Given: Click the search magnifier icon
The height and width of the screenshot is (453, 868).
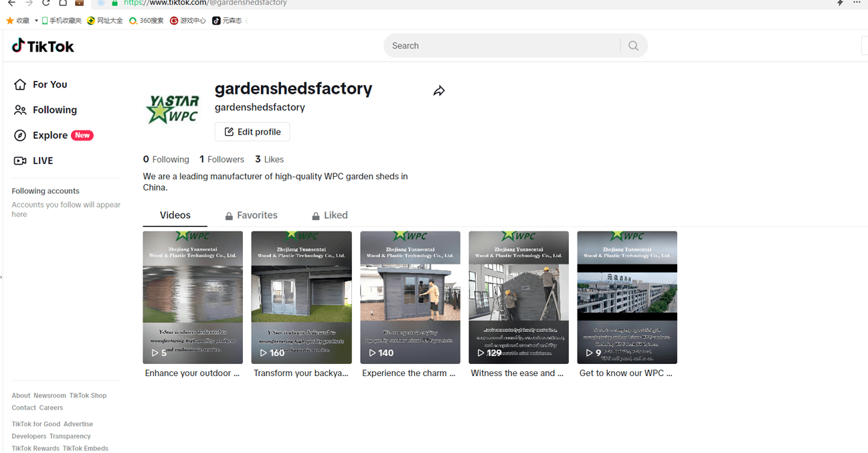Looking at the screenshot, I should point(633,46).
